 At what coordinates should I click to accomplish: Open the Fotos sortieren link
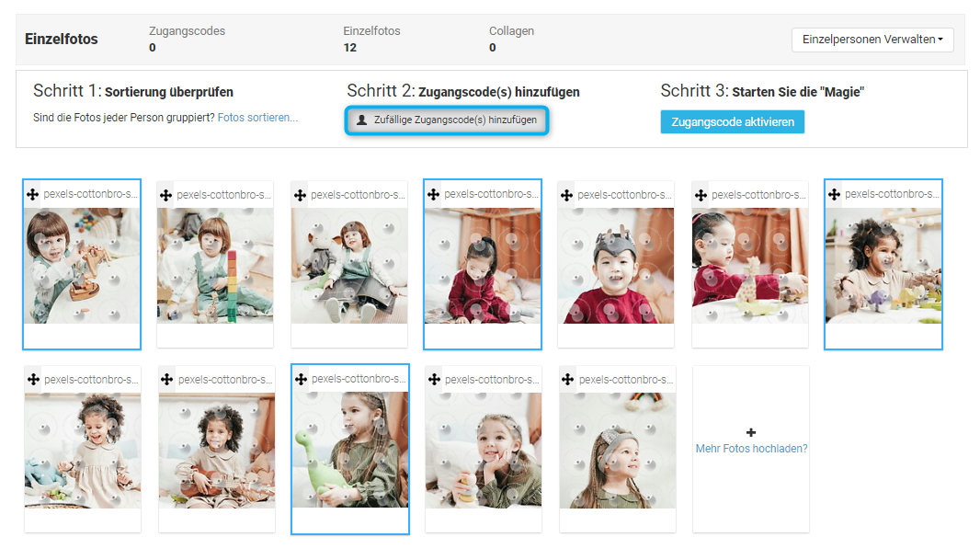pos(257,118)
